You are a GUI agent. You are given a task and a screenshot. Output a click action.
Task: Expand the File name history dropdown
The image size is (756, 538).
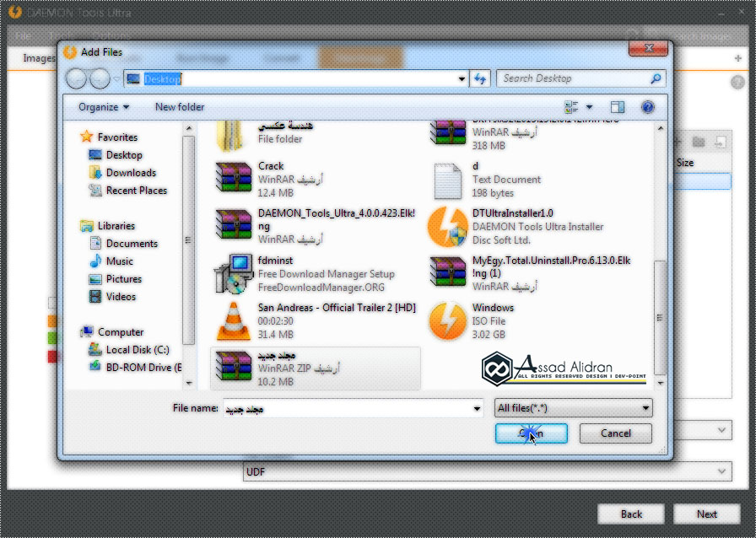click(477, 409)
